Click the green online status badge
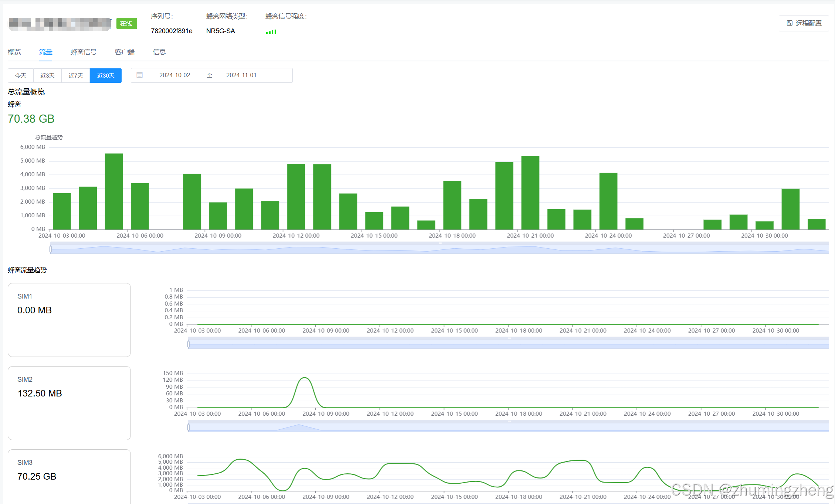This screenshot has width=835, height=504. 126,23
